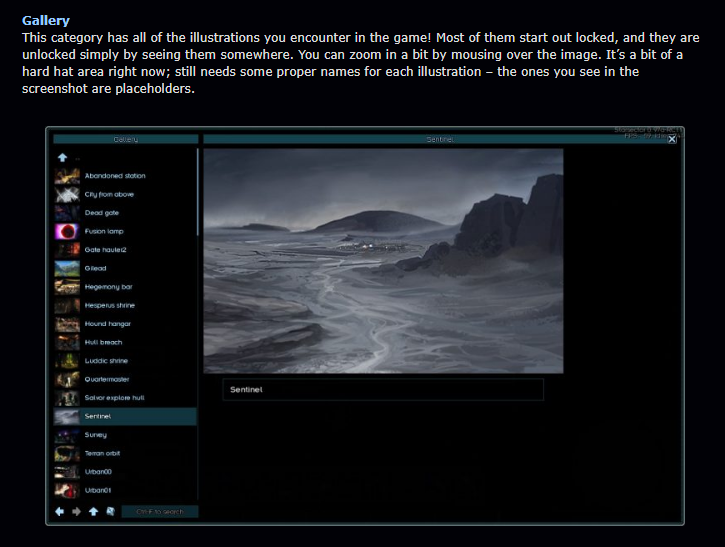
Task: Click the back arrow navigation icon
Action: pos(61,511)
